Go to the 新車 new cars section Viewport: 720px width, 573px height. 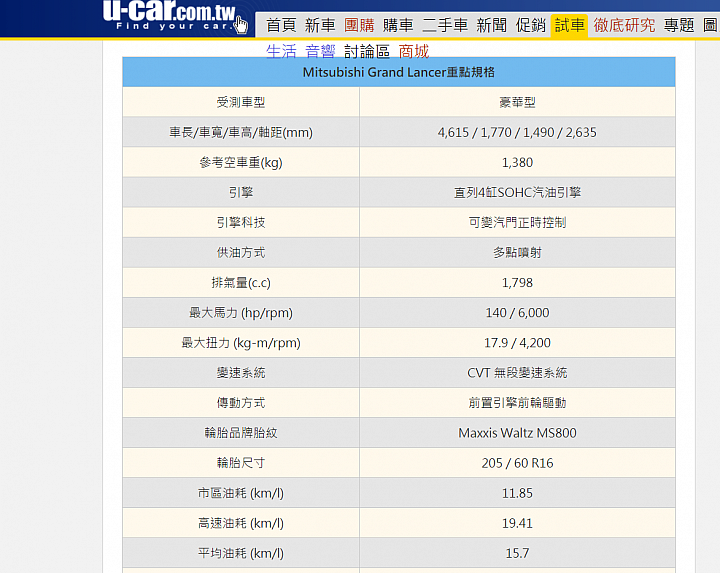[x=320, y=25]
